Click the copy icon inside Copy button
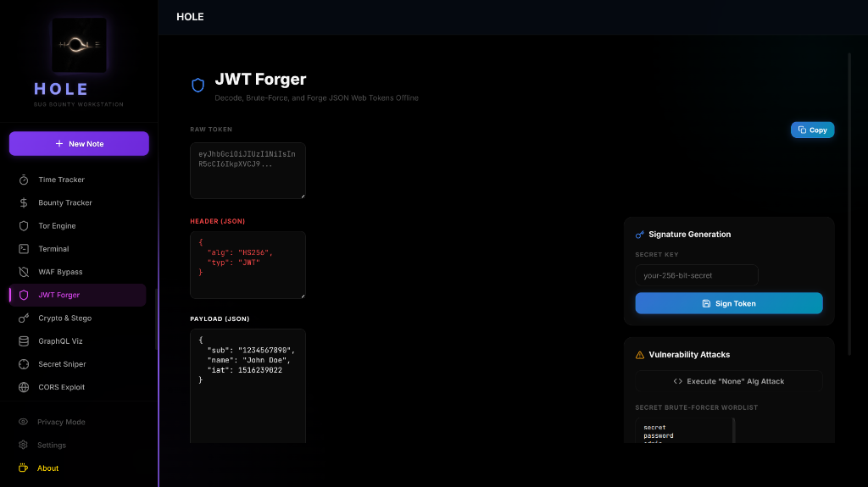The height and width of the screenshot is (487, 868). pos(802,130)
